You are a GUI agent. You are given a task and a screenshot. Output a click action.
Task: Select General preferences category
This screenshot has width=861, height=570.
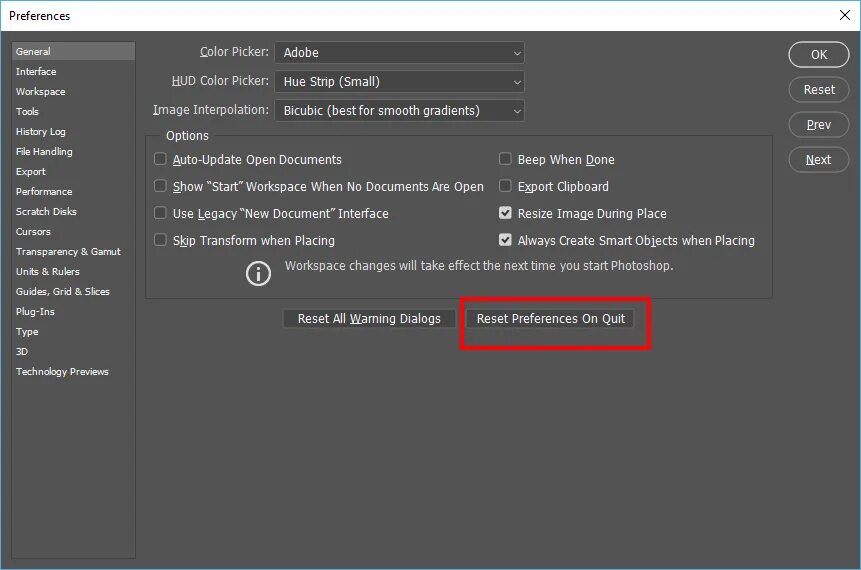(x=73, y=51)
